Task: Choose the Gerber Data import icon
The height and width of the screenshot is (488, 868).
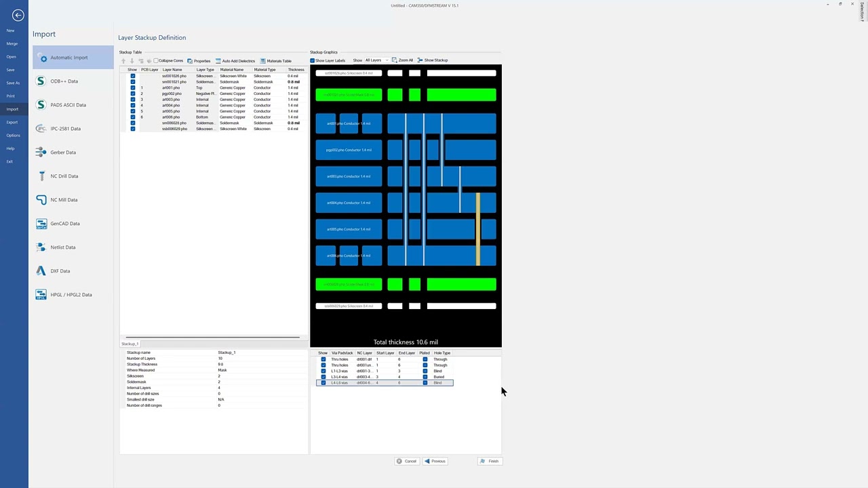Action: 41,152
